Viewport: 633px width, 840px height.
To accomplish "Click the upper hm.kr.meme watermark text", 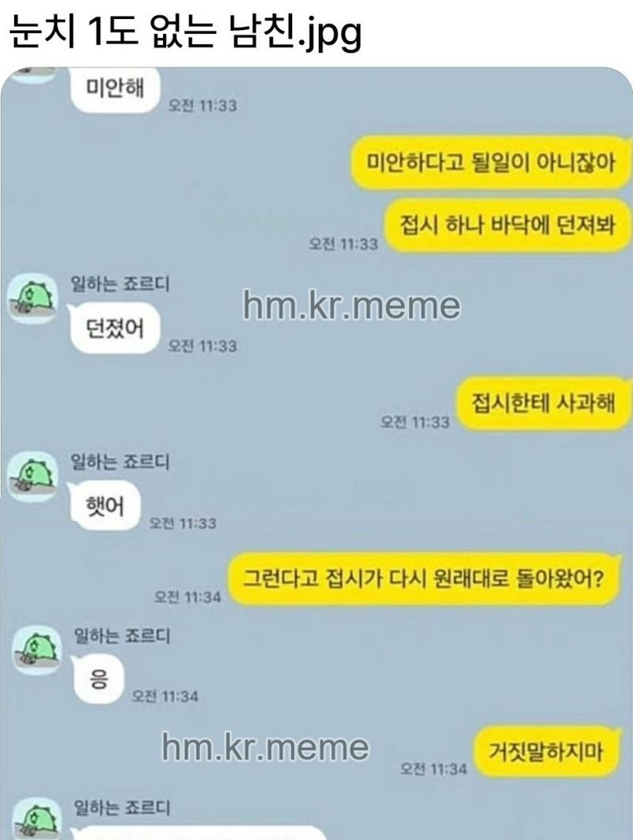I will 352,306.
